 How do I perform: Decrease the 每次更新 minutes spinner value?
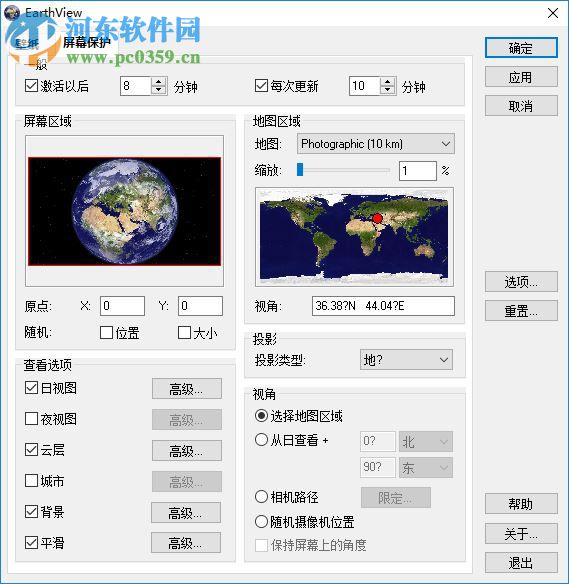click(x=388, y=91)
